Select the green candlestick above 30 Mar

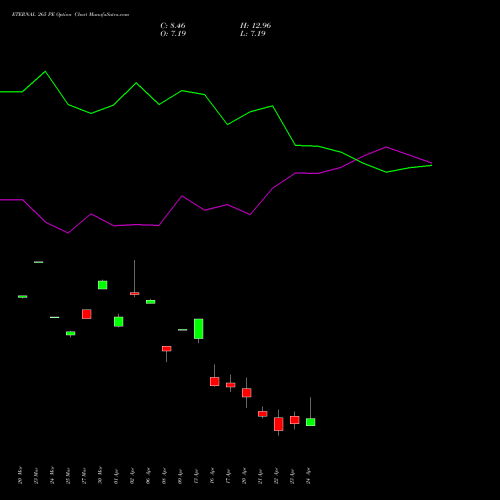[103, 285]
